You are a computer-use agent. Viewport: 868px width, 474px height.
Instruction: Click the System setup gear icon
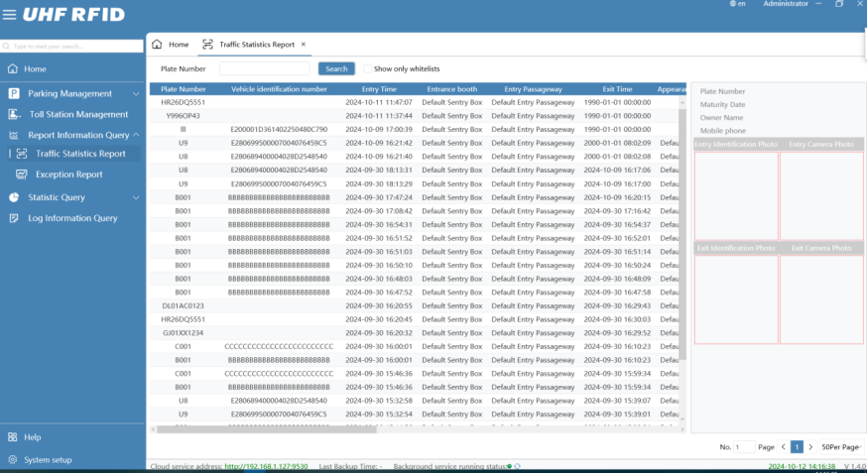(x=12, y=459)
